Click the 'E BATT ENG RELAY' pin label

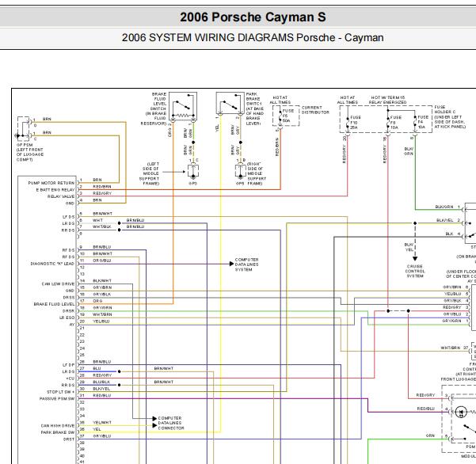55,190
